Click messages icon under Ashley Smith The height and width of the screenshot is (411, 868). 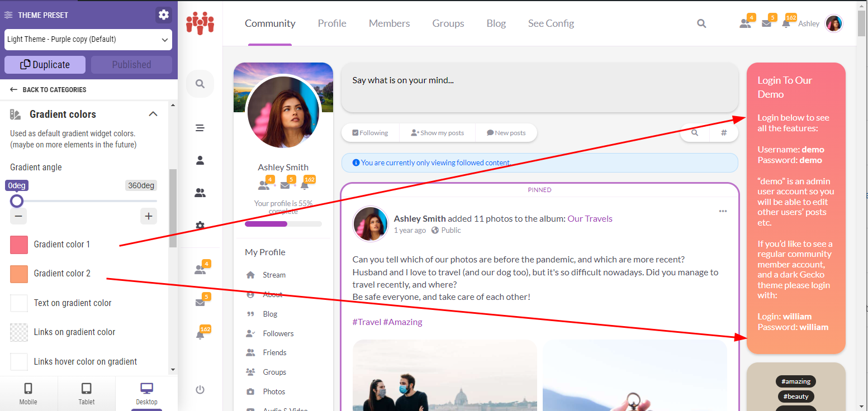[x=285, y=185]
